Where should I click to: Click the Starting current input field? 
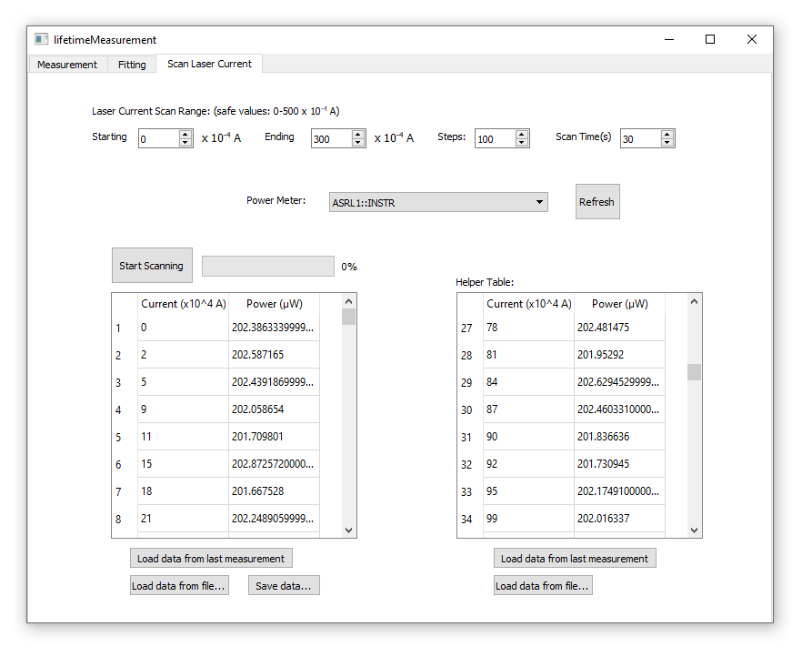pos(158,139)
